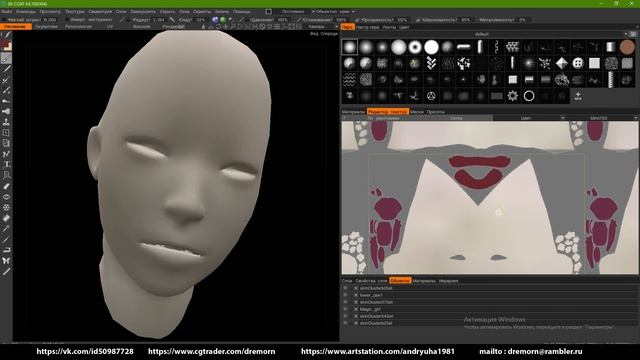Select the chevron arrows brush alpha

(431, 63)
